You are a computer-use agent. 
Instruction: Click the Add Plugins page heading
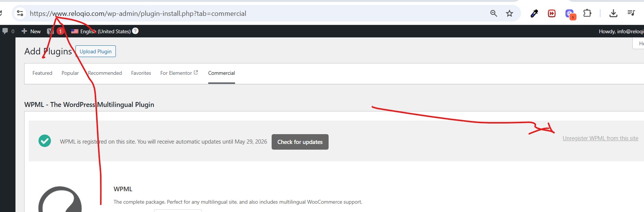point(48,51)
